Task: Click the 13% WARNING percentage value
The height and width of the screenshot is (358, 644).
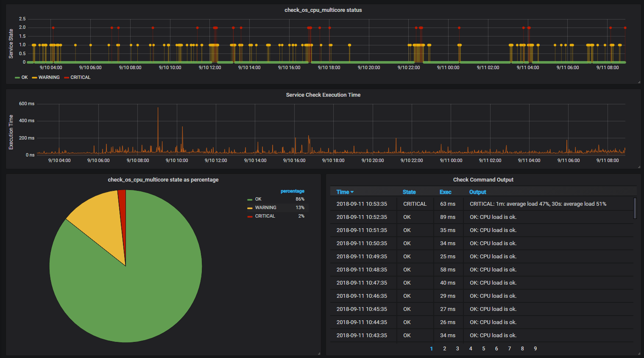Action: pyautogui.click(x=300, y=207)
